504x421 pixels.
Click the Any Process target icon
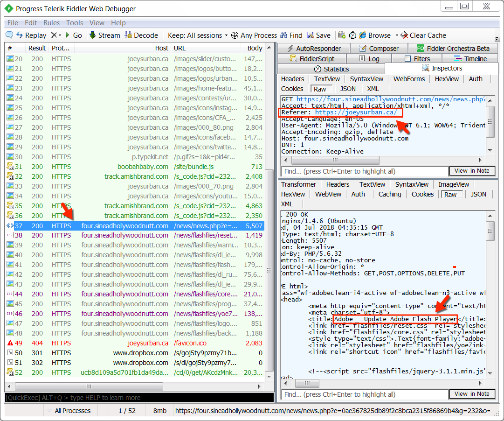(235, 35)
